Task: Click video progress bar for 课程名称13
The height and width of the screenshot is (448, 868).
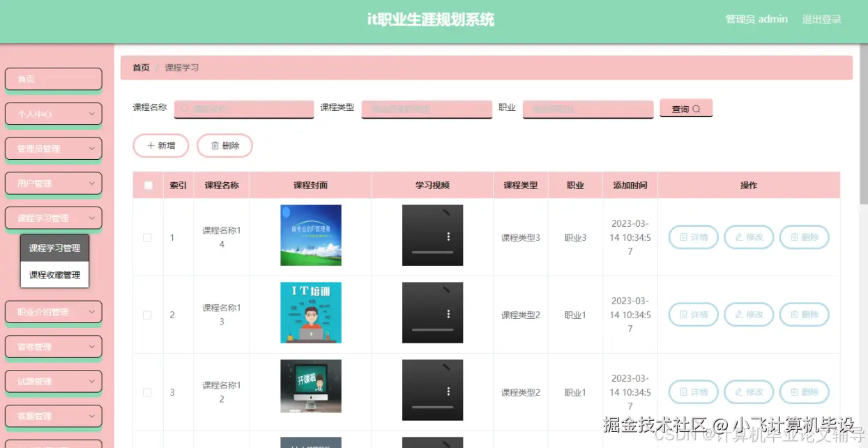Action: (x=432, y=329)
